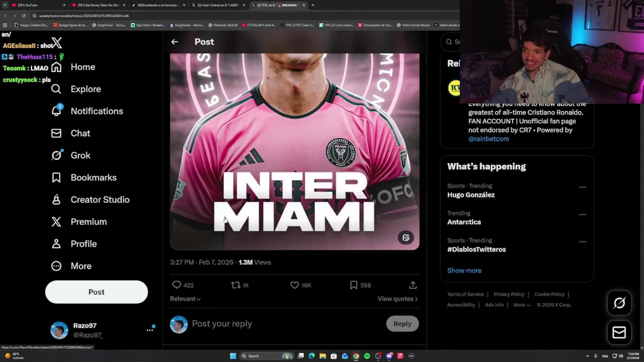
Task: Open Grok from the sidebar
Action: click(70, 155)
